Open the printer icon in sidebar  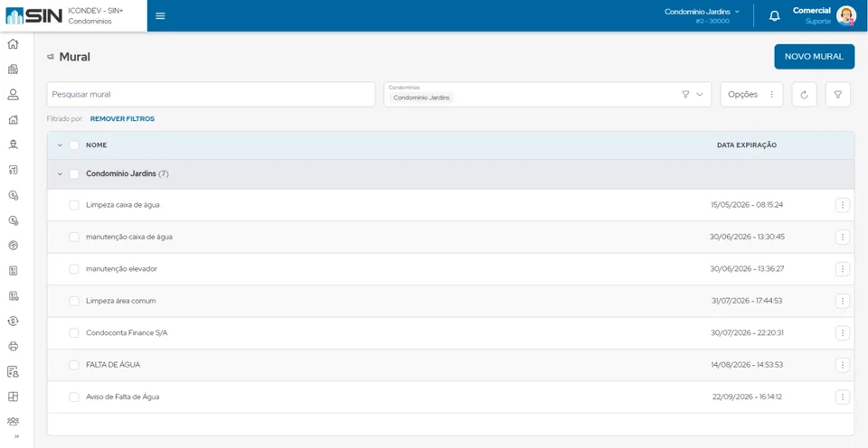click(x=14, y=346)
